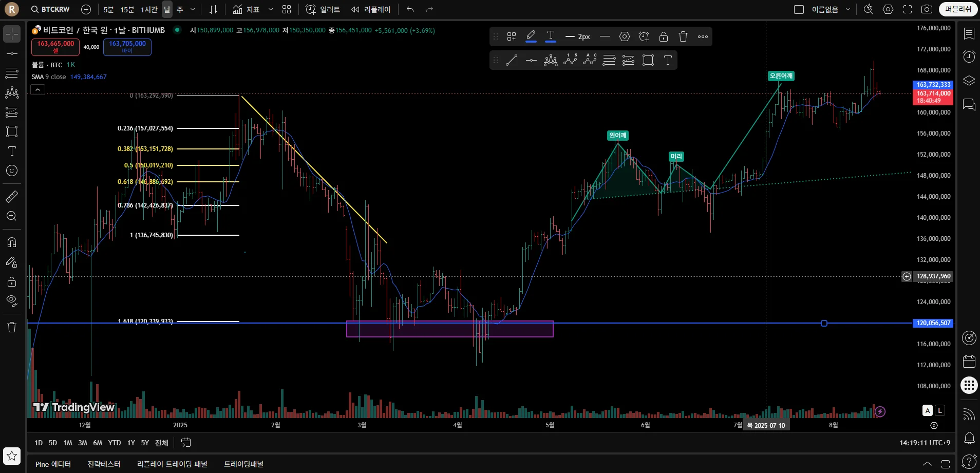The height and width of the screenshot is (473, 980).
Task: Toggle the magnet mode
Action: 12,242
